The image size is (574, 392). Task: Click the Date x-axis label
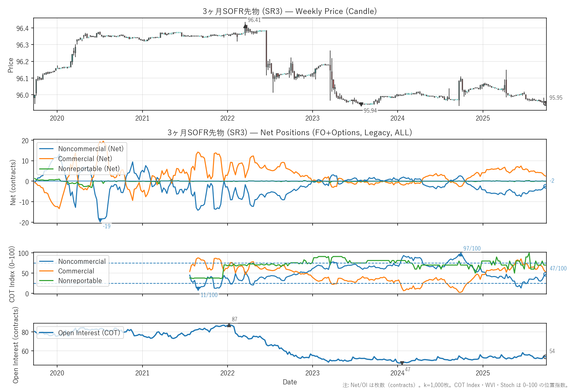tap(290, 382)
